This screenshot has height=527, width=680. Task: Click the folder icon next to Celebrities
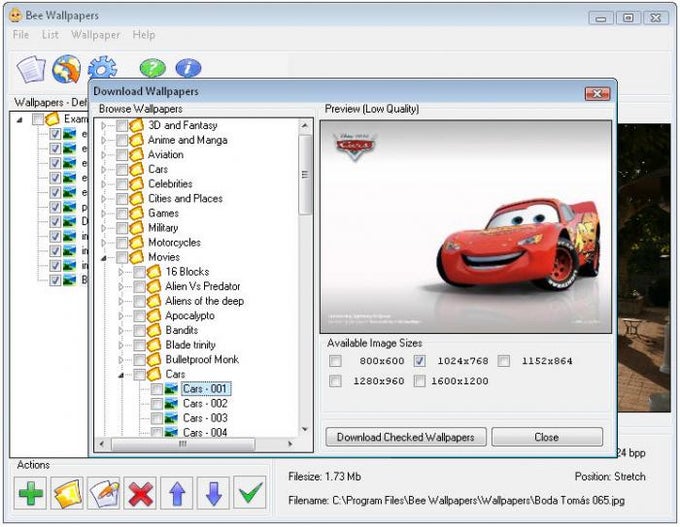pyautogui.click(x=137, y=184)
